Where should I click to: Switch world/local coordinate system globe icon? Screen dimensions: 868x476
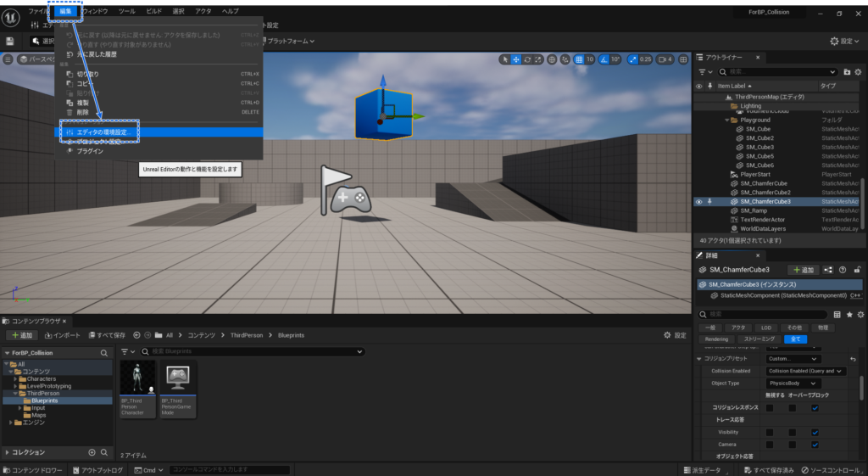[x=552, y=59]
